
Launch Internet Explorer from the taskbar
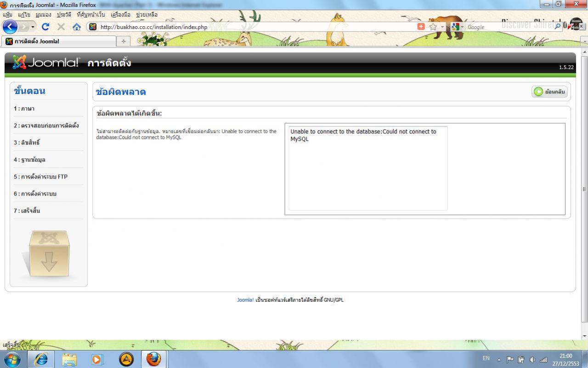[x=41, y=359]
